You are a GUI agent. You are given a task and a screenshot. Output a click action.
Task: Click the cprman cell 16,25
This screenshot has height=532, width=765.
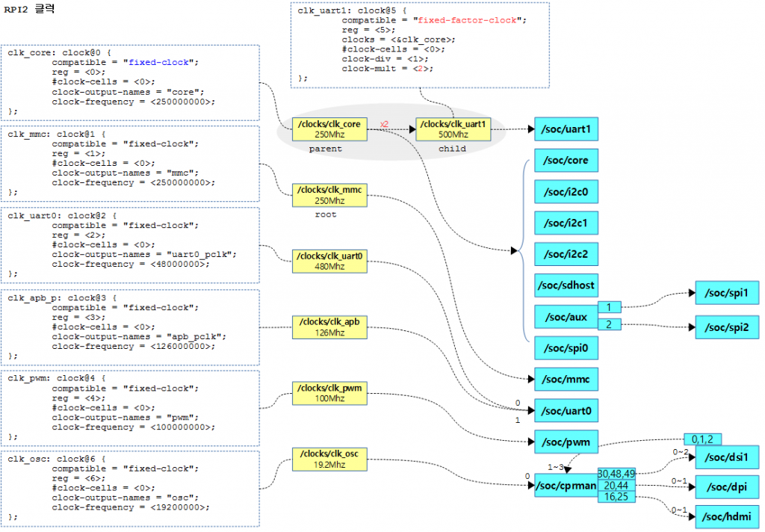(x=616, y=497)
